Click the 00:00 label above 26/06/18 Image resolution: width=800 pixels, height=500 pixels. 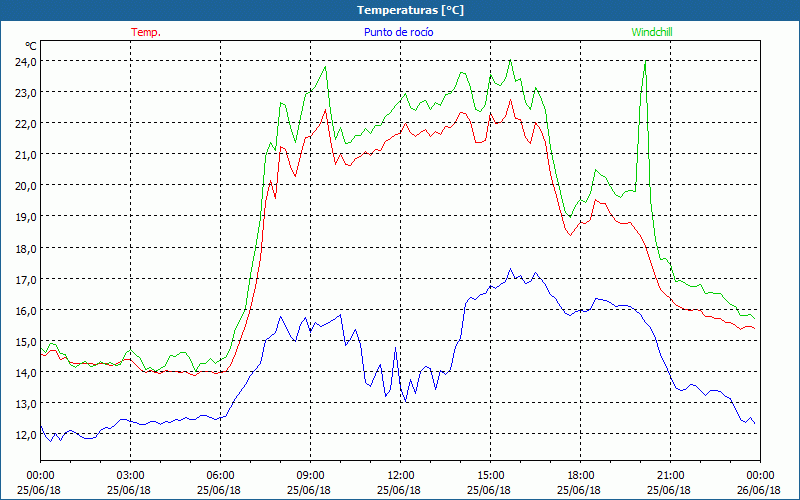[761, 476]
